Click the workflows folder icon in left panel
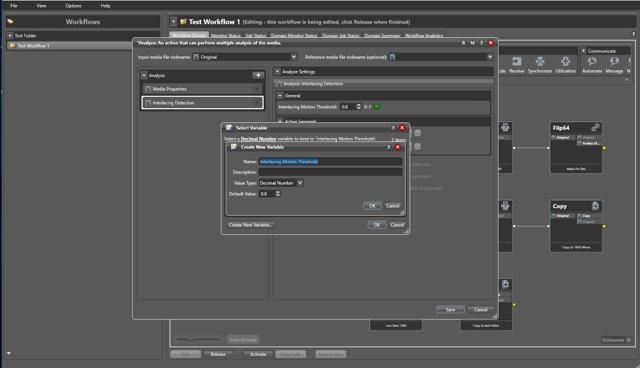This screenshot has height=368, width=640. (10, 22)
